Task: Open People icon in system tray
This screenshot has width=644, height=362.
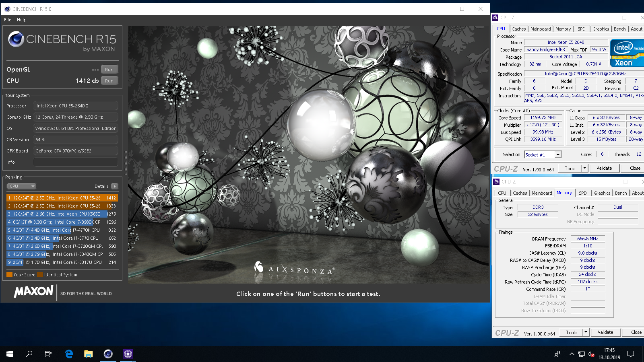Action: (557, 354)
